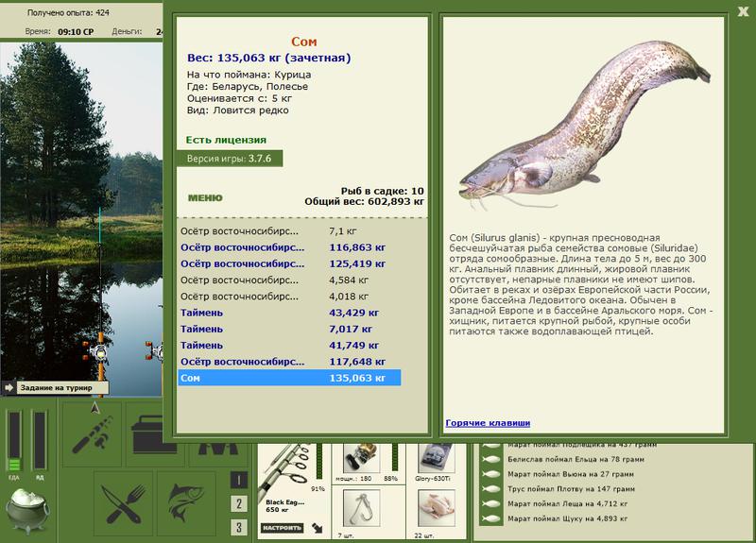Open the МЕНЮ menu
The image size is (756, 543).
click(205, 198)
